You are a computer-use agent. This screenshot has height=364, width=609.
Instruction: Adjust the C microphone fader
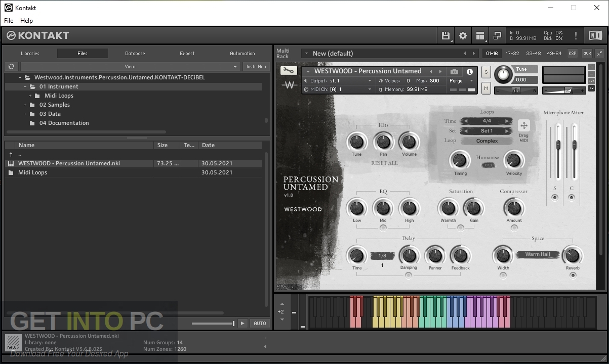(x=575, y=146)
